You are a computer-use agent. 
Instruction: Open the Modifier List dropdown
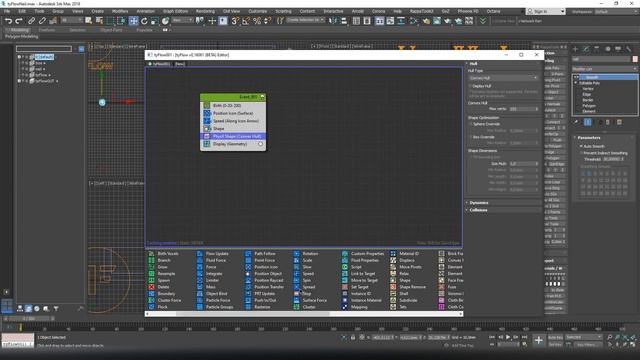click(x=604, y=69)
